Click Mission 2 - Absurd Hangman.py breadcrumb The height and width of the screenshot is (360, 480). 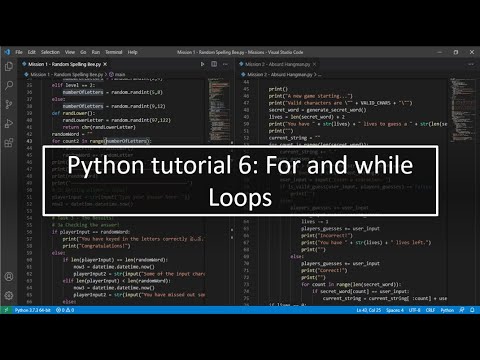(x=280, y=74)
